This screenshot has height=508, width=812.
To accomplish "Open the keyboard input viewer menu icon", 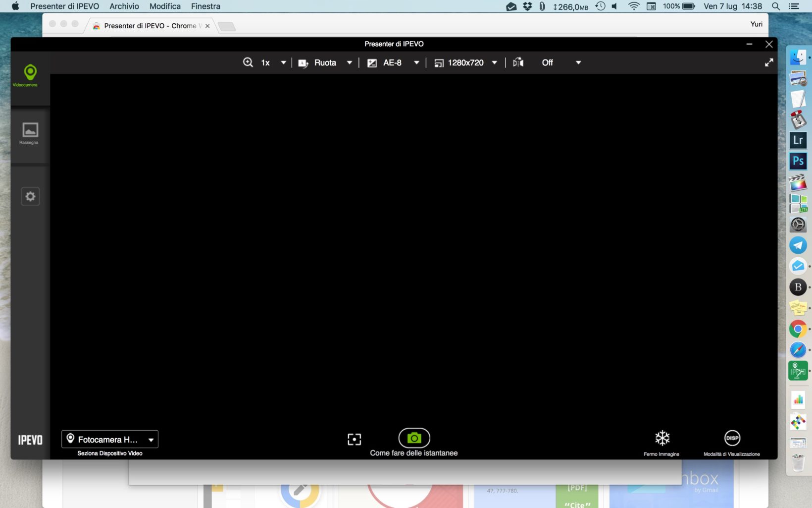I will pyautogui.click(x=652, y=6).
